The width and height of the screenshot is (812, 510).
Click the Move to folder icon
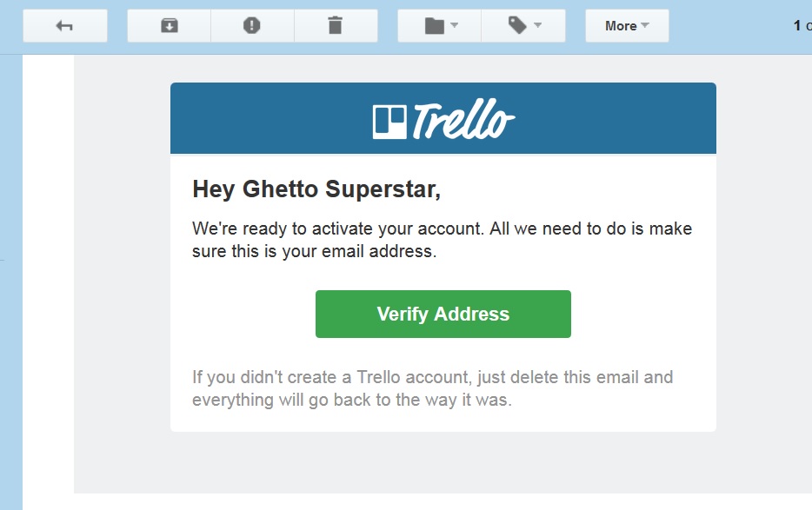pos(435,26)
